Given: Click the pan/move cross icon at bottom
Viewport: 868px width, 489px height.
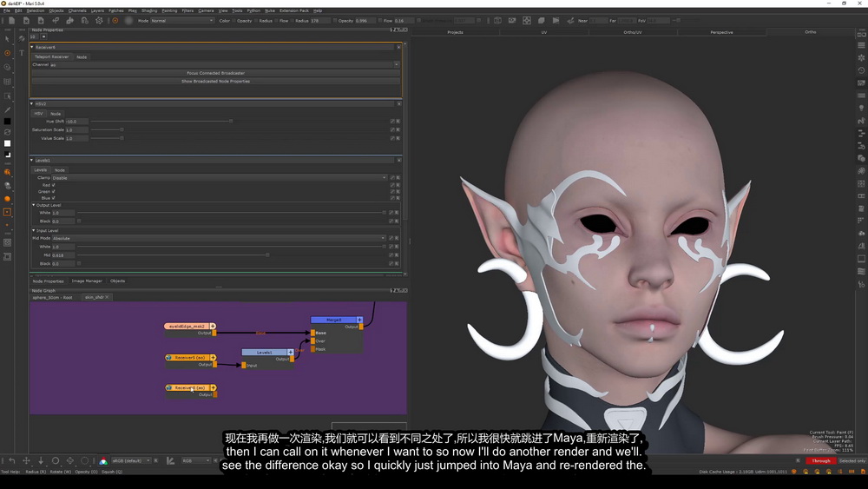Looking at the screenshot, I should click(26, 460).
